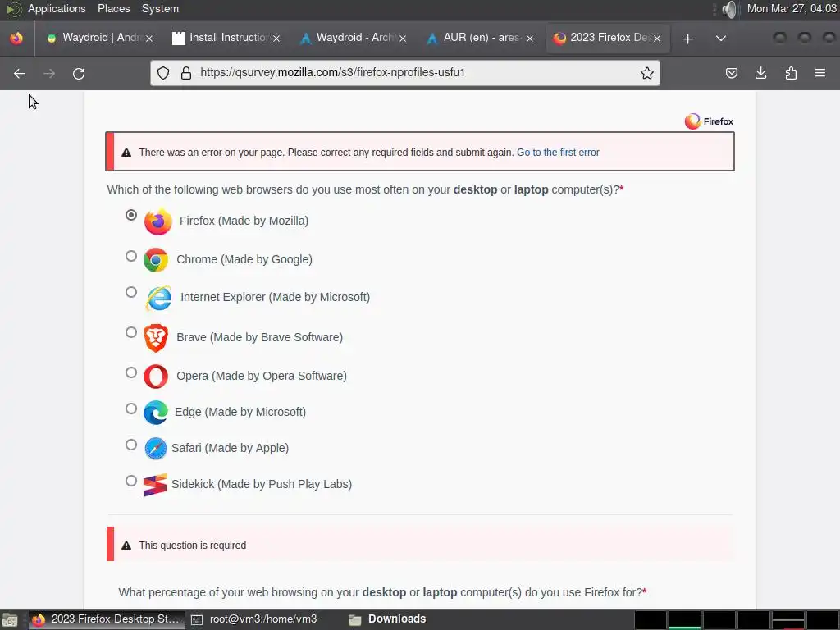Choose Internet Explorer radio option

[131, 292]
